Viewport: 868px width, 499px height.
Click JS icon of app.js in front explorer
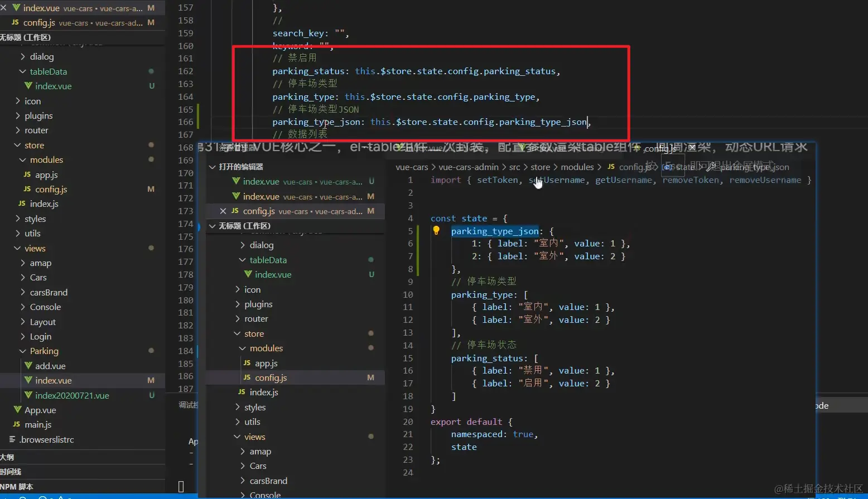[x=247, y=363]
